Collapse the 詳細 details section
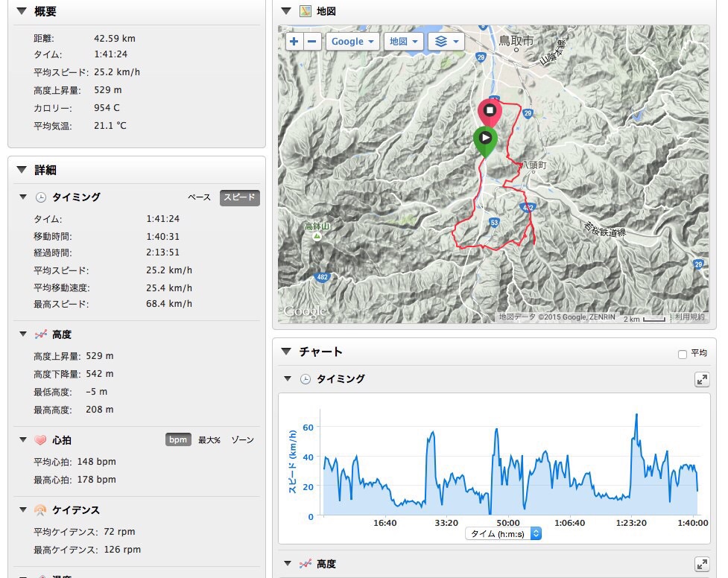The width and height of the screenshot is (728, 578). [21, 170]
